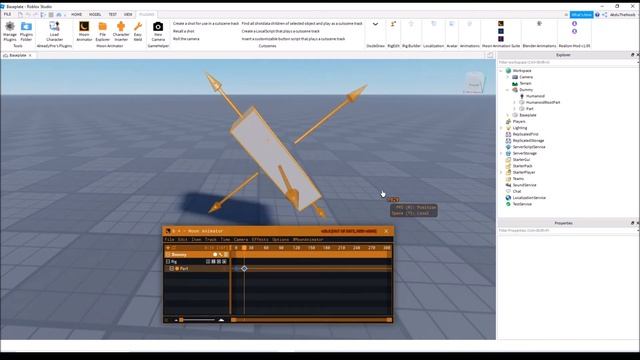Viewport: 640px width, 360px height.
Task: Open the Localization plugin icon
Action: [x=433, y=24]
